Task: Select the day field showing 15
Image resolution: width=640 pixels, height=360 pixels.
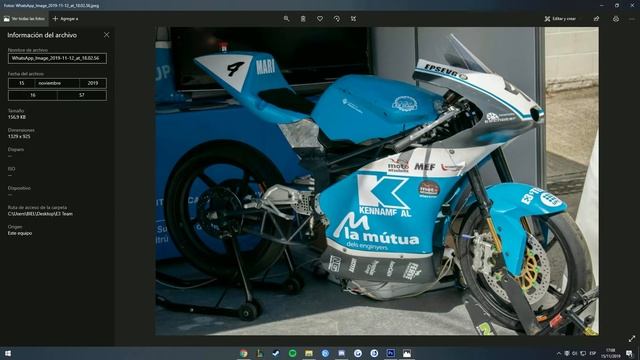Action: pyautogui.click(x=21, y=83)
